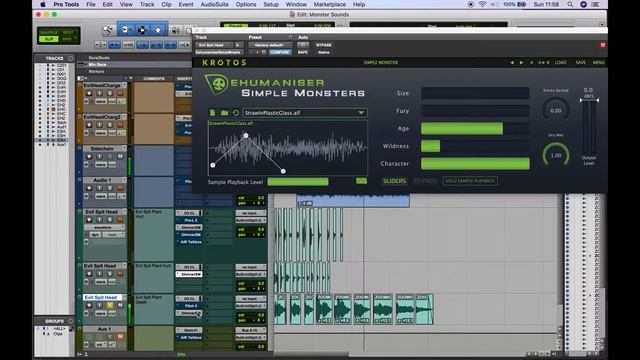Open the AudioSuite menu
Viewport: 640px width, 360px height.
click(215, 4)
